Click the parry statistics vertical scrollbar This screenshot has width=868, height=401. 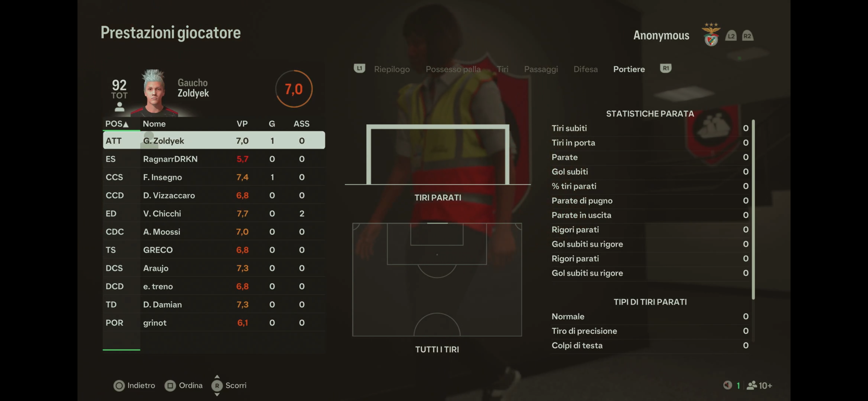point(753,209)
